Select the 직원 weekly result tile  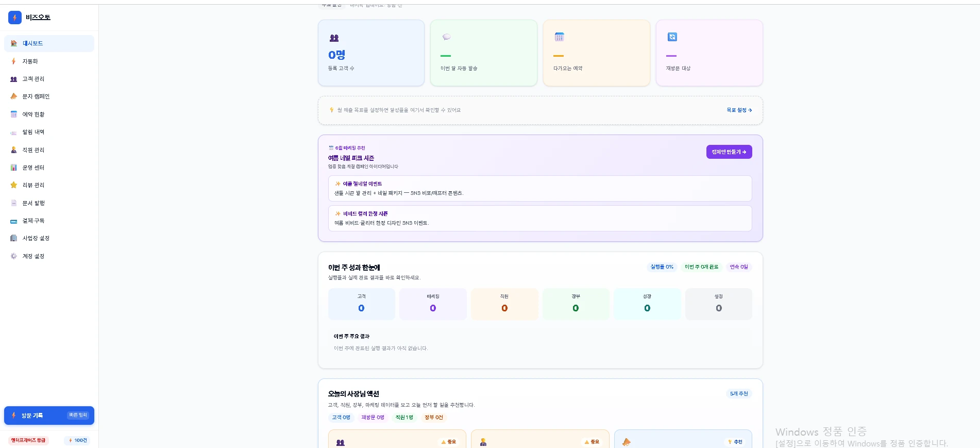[x=504, y=304]
